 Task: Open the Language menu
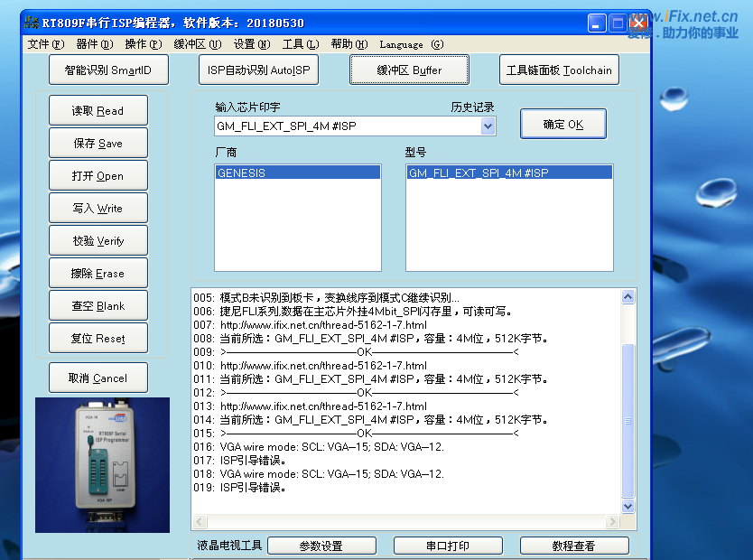point(411,44)
